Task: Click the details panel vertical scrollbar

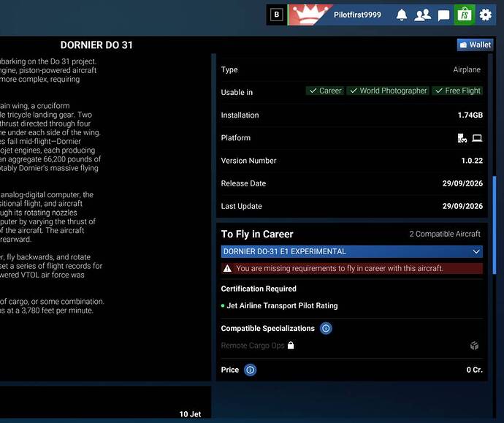Action: [495, 225]
